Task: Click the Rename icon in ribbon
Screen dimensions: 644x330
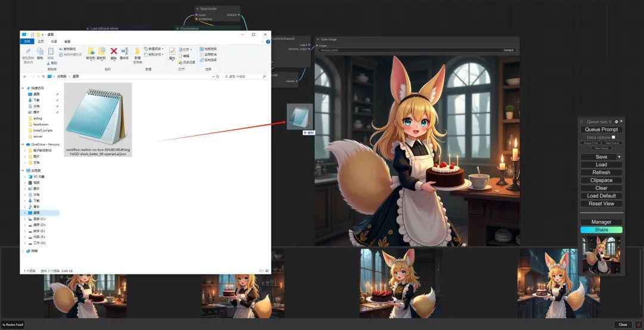Action: (125, 52)
